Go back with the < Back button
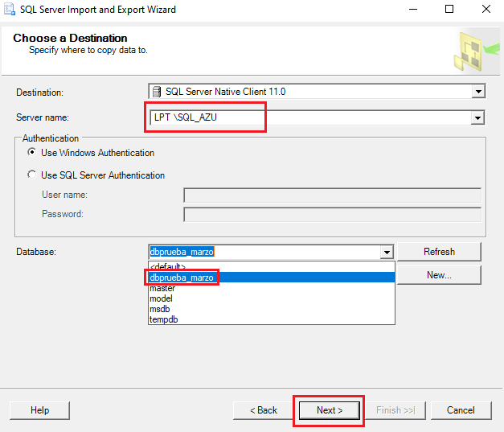 (x=263, y=410)
